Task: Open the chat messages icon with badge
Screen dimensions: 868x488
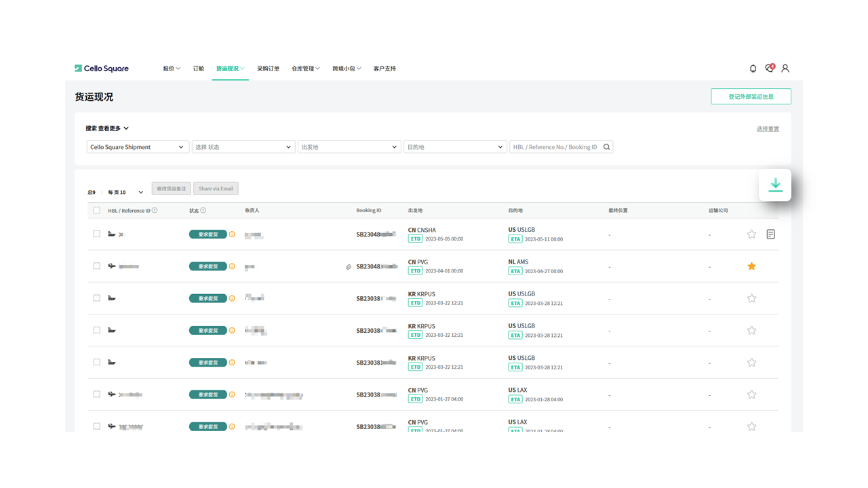Action: point(769,68)
